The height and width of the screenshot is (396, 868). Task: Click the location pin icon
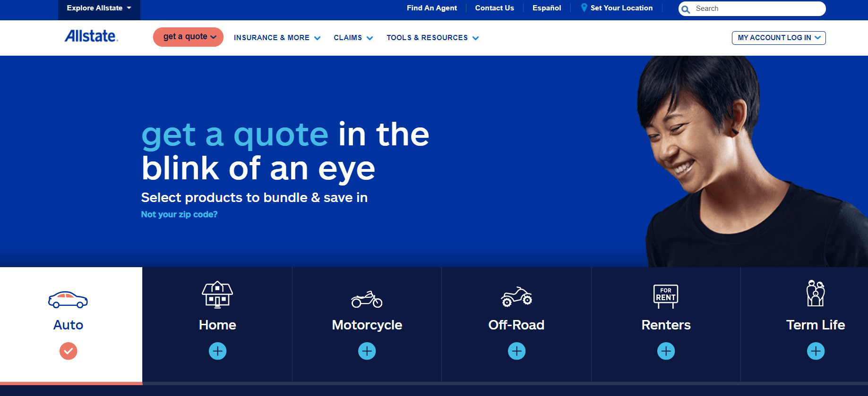point(584,8)
